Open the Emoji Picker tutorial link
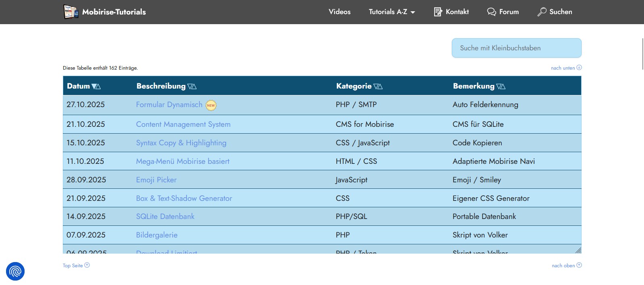Viewport: 644px width, 285px height. 156,180
